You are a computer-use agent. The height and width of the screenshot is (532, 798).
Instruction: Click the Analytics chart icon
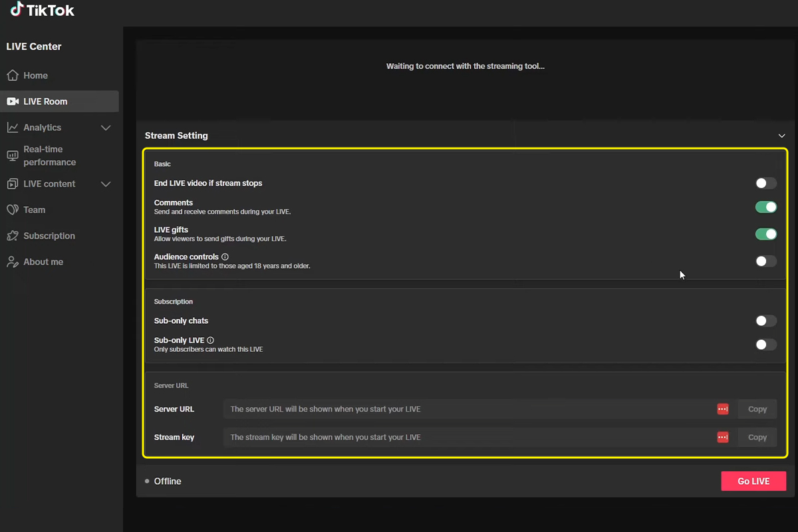pyautogui.click(x=13, y=128)
